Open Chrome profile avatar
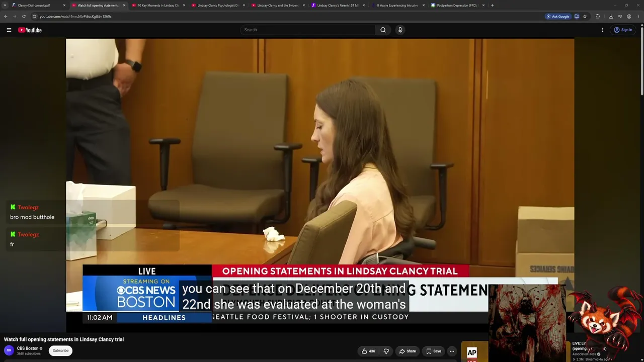The width and height of the screenshot is (644, 362). 629,17
